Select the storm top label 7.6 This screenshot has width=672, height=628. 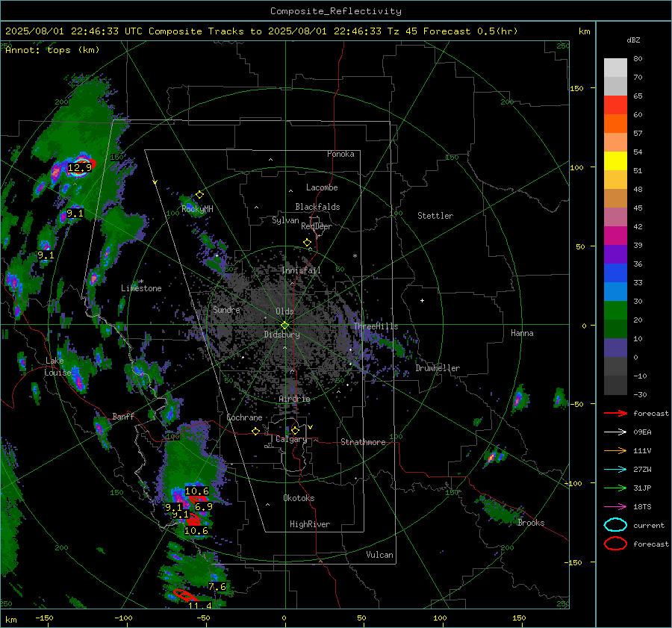(x=217, y=587)
